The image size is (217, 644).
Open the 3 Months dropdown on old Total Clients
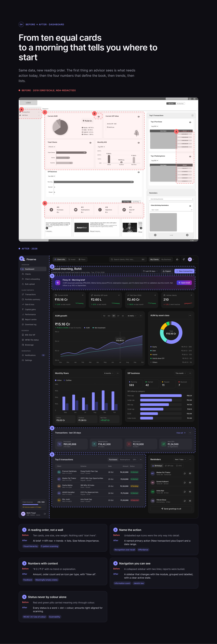(x=52, y=147)
